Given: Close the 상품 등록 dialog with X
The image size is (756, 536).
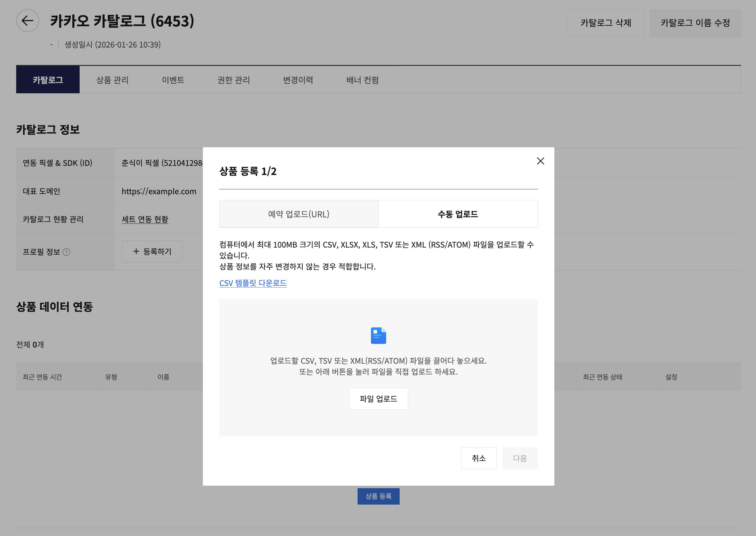Looking at the screenshot, I should coord(540,161).
